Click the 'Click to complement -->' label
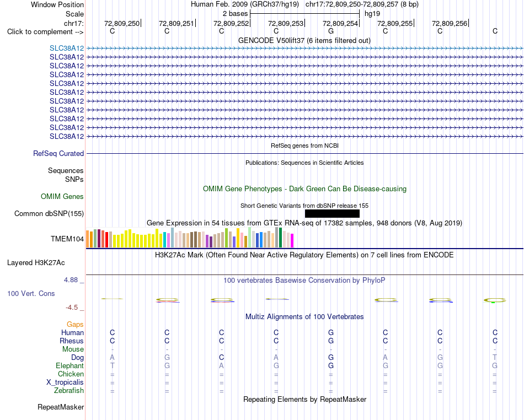The image size is (524, 420). click(x=45, y=32)
